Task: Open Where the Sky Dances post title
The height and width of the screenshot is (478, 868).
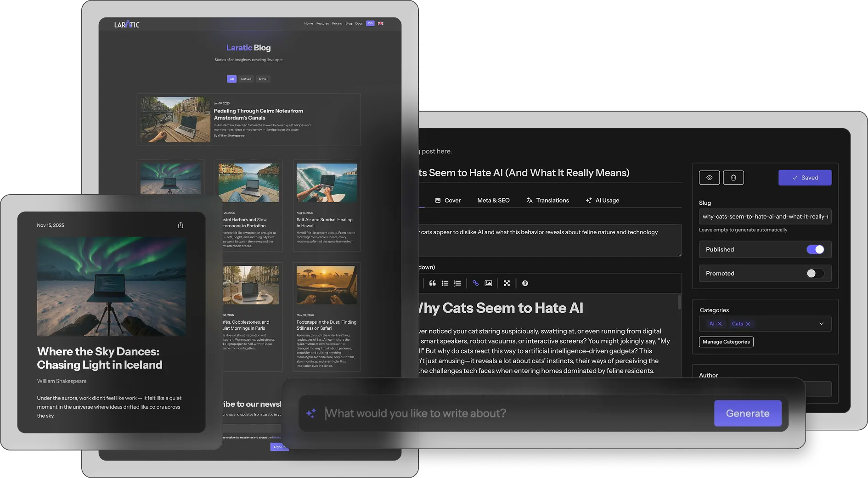Action: click(x=100, y=358)
